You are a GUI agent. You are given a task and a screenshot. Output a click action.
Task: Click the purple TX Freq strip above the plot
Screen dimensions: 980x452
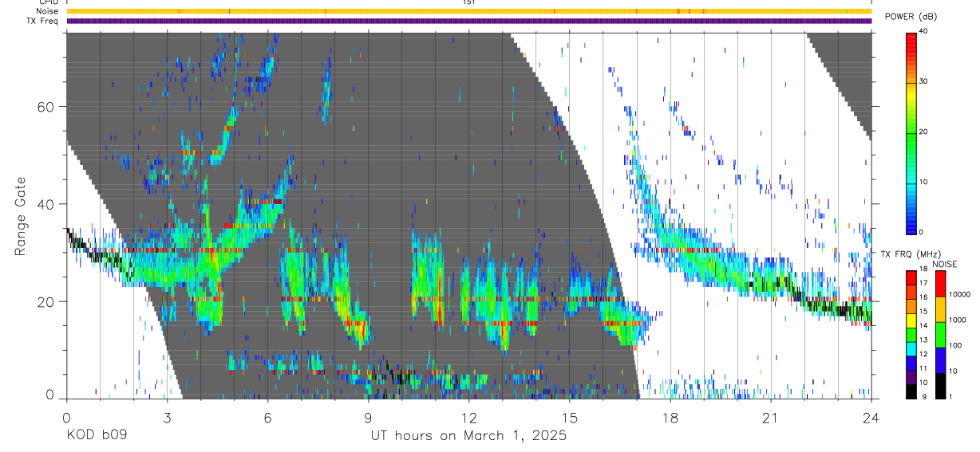pyautogui.click(x=469, y=21)
